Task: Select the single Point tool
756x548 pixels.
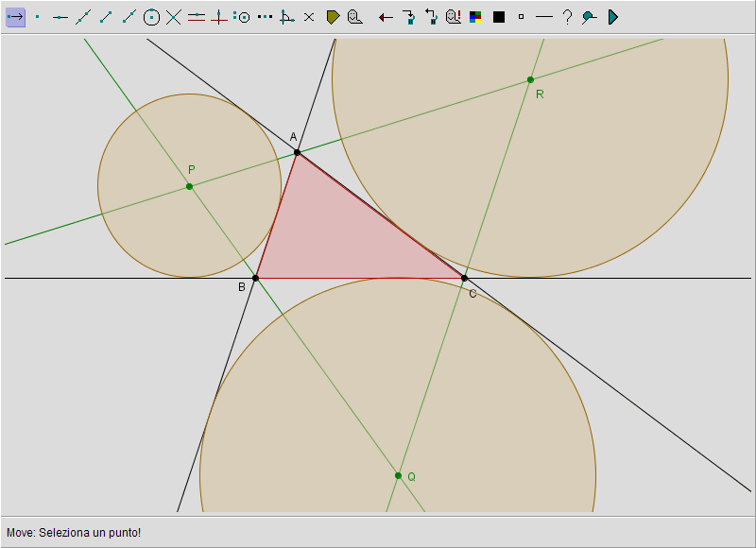Action: click(x=38, y=17)
